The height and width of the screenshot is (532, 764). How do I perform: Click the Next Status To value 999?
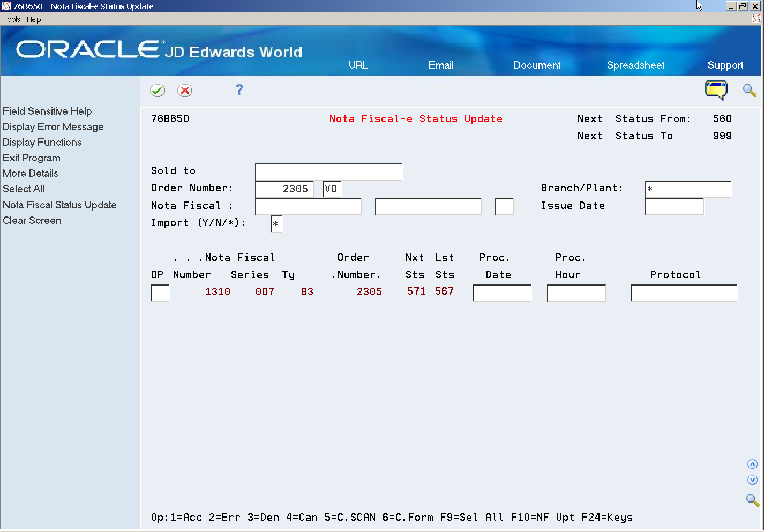point(722,136)
